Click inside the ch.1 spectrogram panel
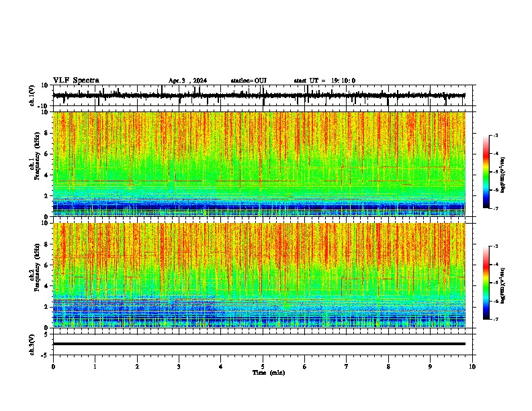 (259, 164)
